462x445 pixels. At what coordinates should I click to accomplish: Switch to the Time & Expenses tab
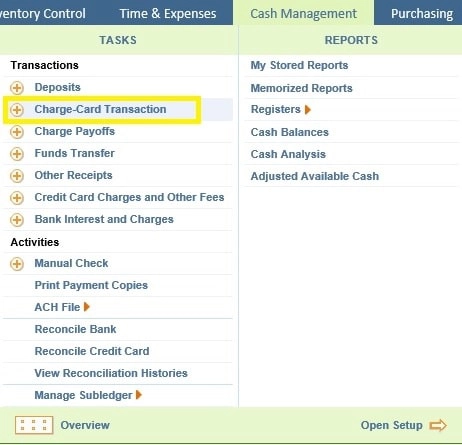tap(168, 14)
